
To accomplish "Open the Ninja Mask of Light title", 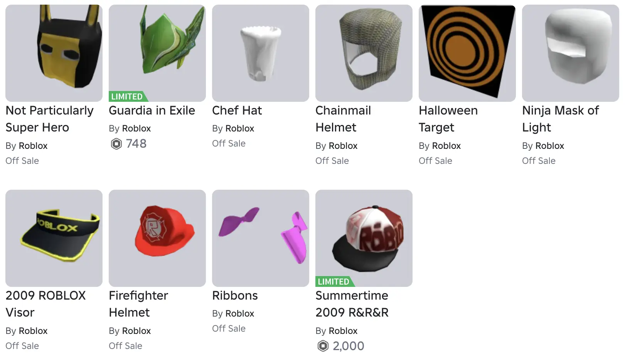I will click(561, 119).
